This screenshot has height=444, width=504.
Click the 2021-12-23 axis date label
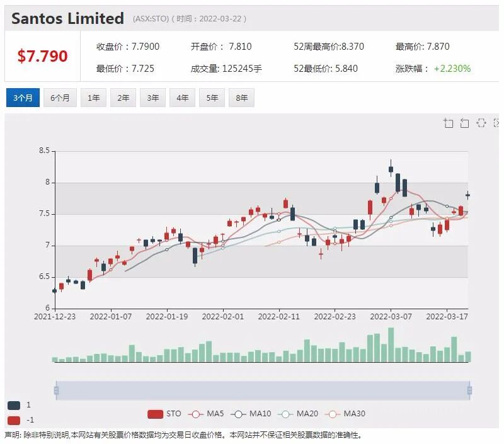(x=55, y=316)
